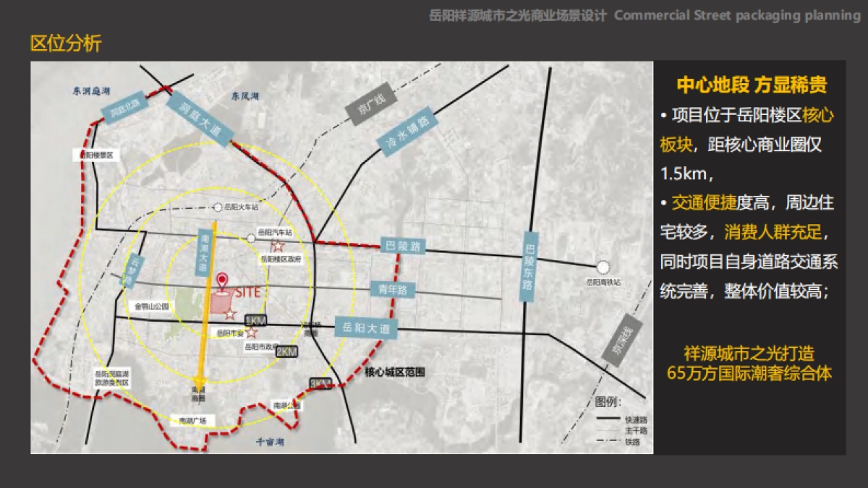
Task: Click the 快速路 legend entry
Action: (x=620, y=419)
